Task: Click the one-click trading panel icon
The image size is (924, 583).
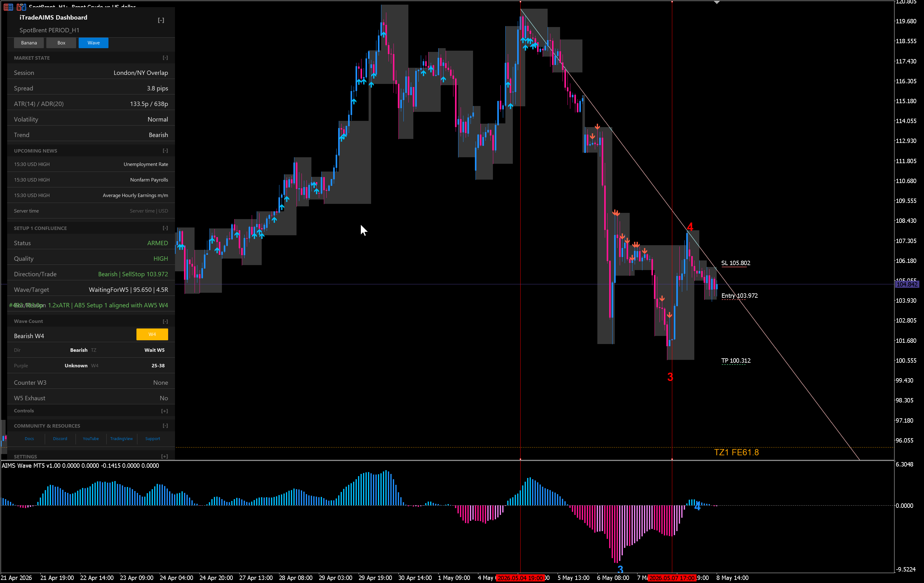Action: click(x=21, y=7)
